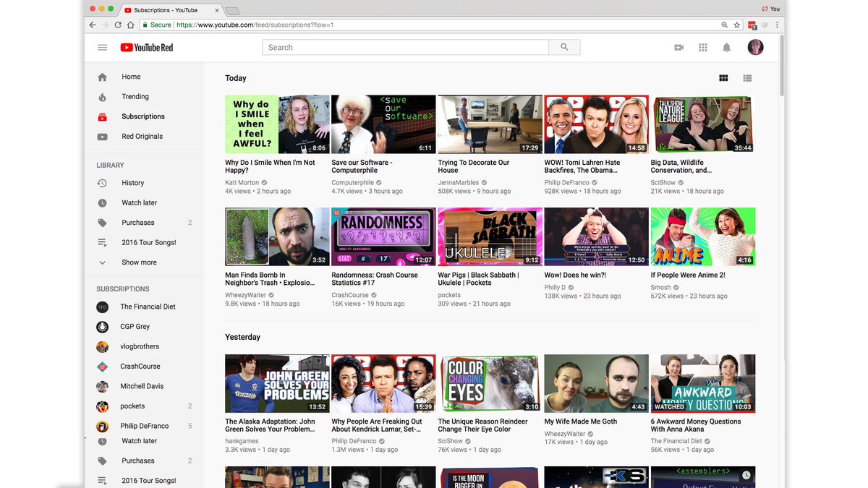Open Red Originals in sidebar

click(144, 137)
